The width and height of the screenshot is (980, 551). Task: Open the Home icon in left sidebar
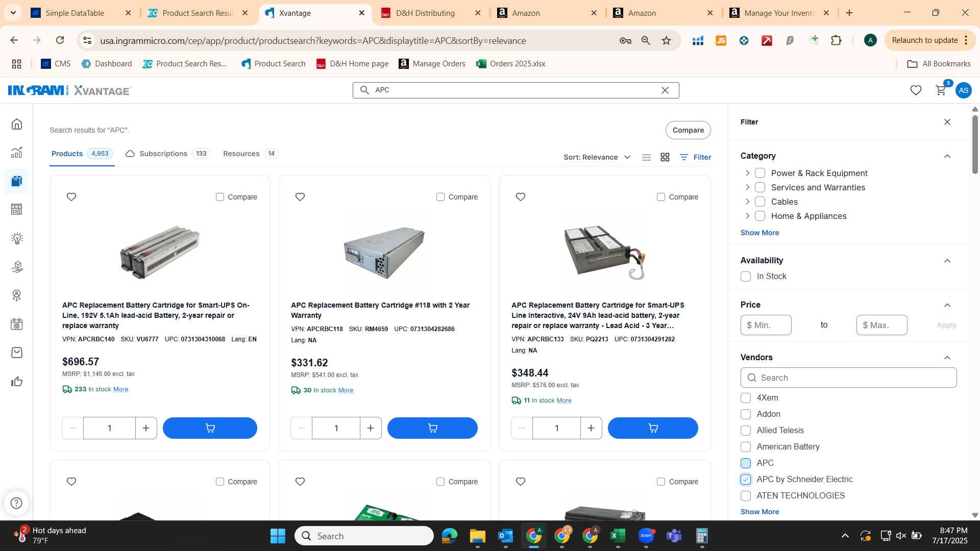(17, 124)
